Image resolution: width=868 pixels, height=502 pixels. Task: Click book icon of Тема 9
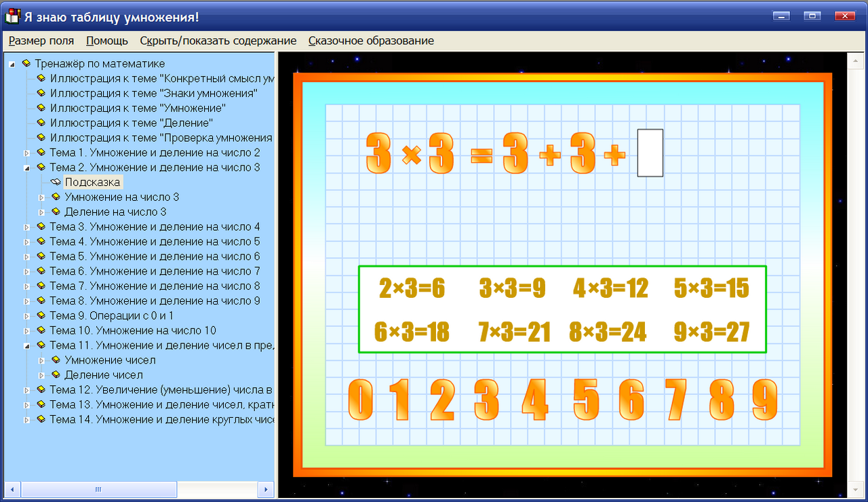(x=41, y=315)
